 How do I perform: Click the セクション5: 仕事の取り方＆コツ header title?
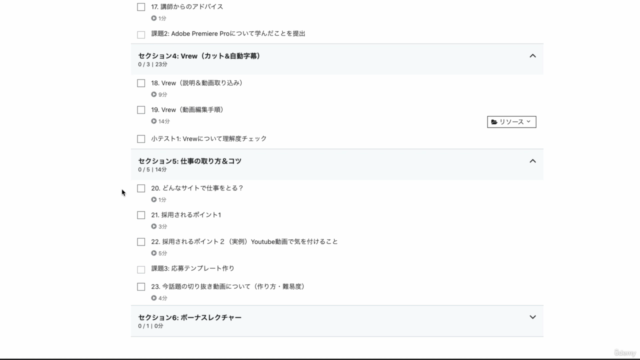[190, 161]
